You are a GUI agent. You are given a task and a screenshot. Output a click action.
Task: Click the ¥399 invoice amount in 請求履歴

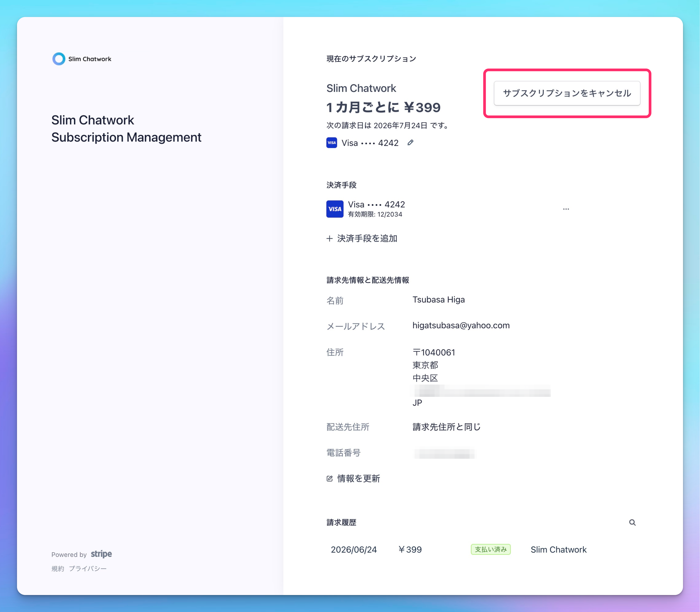[410, 549]
